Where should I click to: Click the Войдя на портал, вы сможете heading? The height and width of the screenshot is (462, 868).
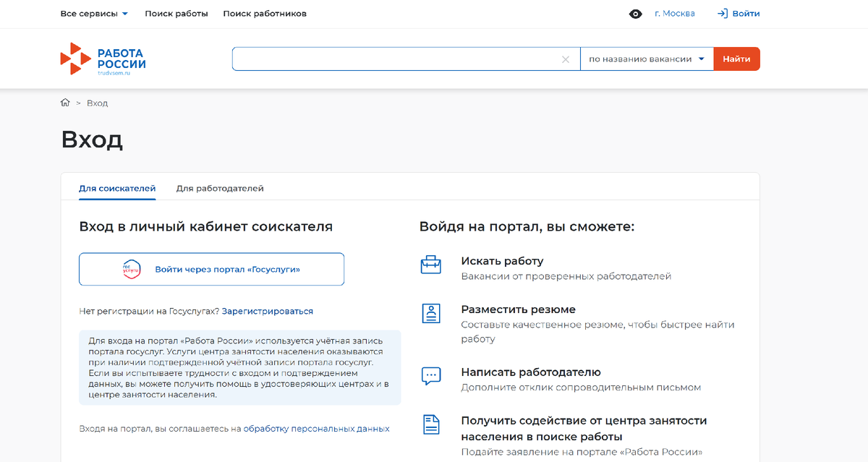coord(527,226)
